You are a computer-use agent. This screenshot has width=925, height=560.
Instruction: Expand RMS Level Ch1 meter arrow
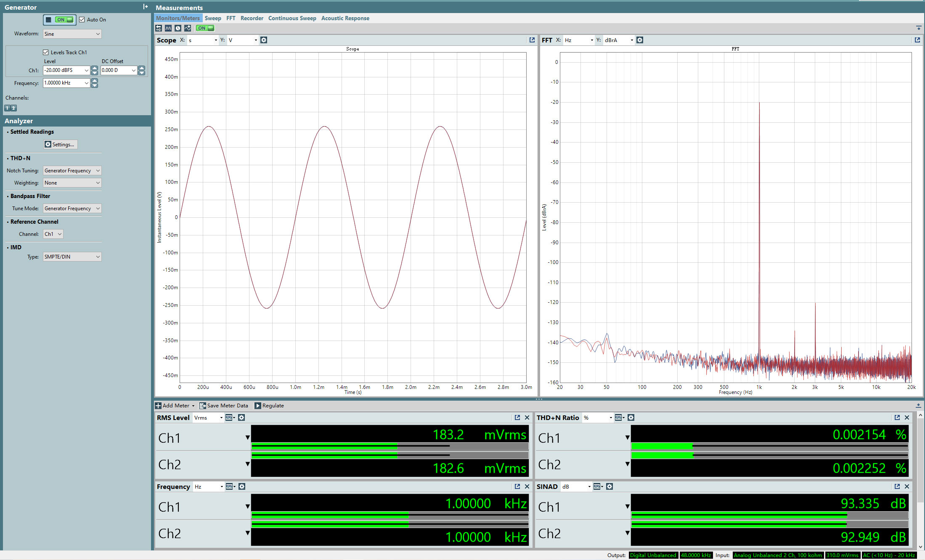coord(247,438)
